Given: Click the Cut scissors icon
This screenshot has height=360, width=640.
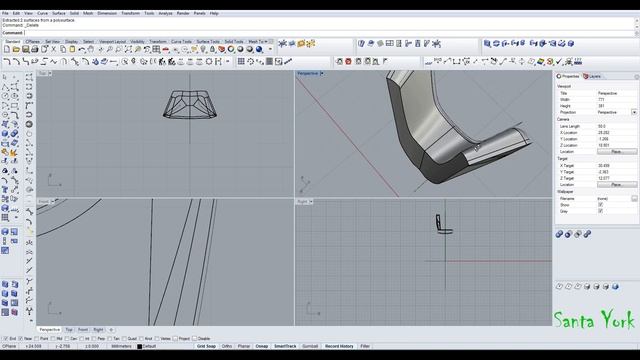Looking at the screenshot, I should [x=53, y=49].
